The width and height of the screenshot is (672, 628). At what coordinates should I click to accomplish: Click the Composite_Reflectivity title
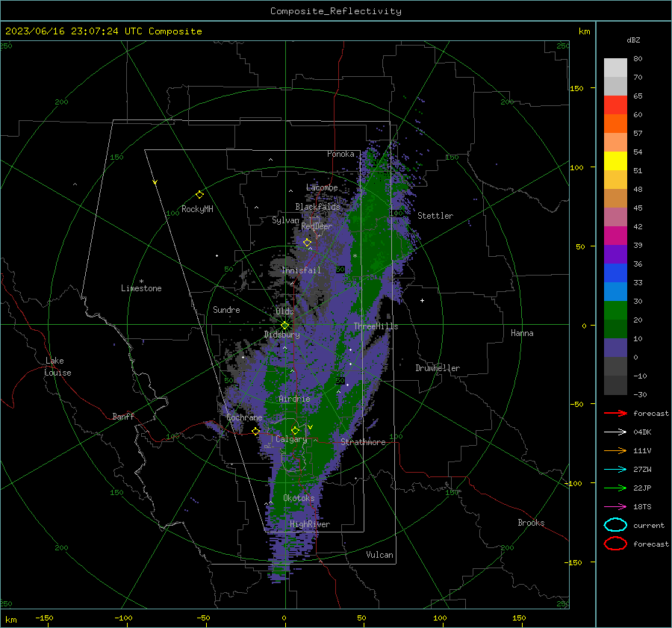coord(336,11)
